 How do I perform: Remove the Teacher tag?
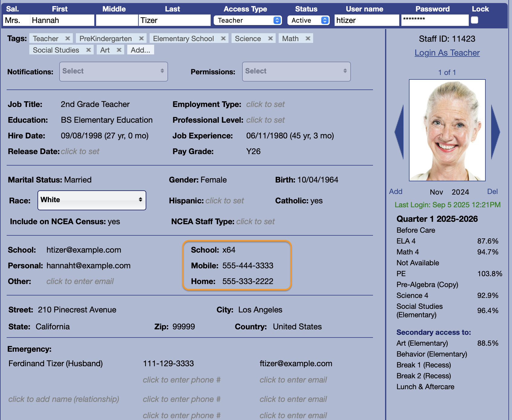68,38
